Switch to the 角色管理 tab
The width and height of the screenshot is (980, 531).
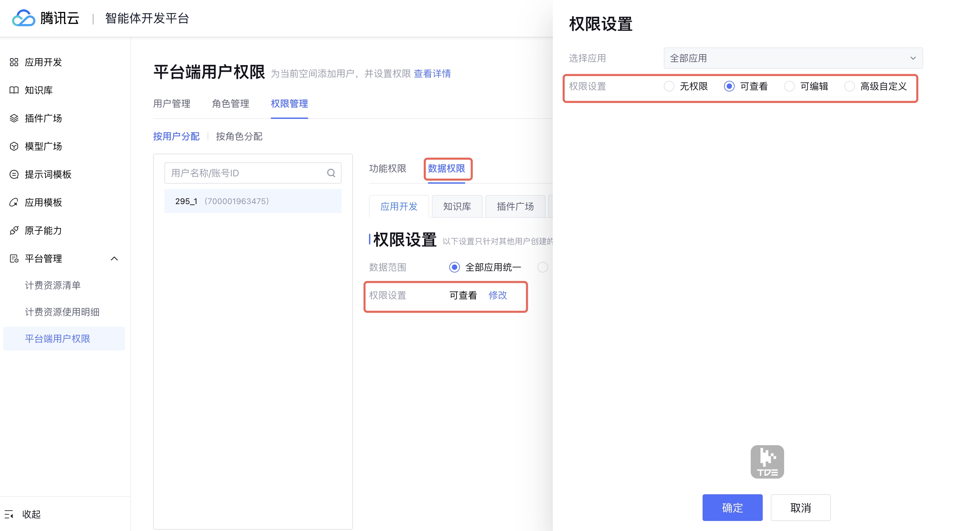tap(230, 104)
